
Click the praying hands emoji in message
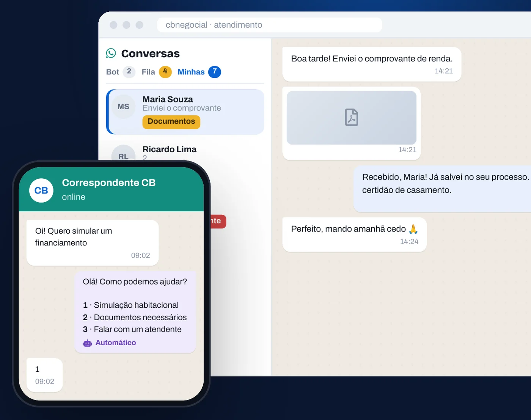point(413,229)
